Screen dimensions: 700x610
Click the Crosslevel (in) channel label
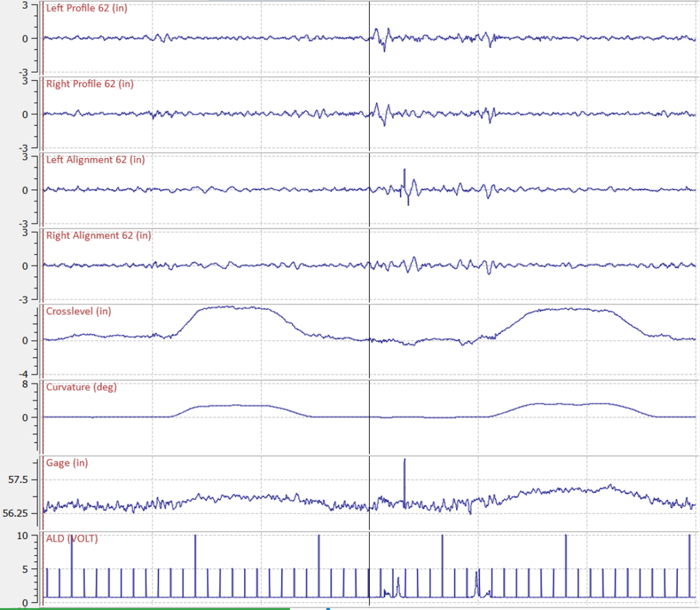(79, 311)
